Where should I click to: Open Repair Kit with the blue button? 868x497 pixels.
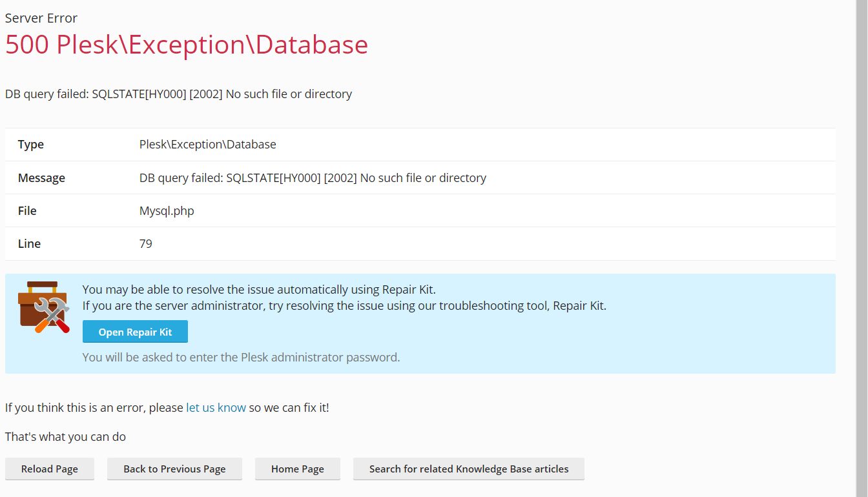click(135, 332)
